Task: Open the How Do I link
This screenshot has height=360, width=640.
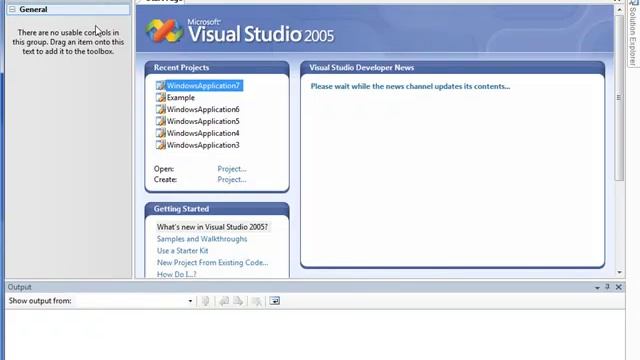Action: (176, 274)
